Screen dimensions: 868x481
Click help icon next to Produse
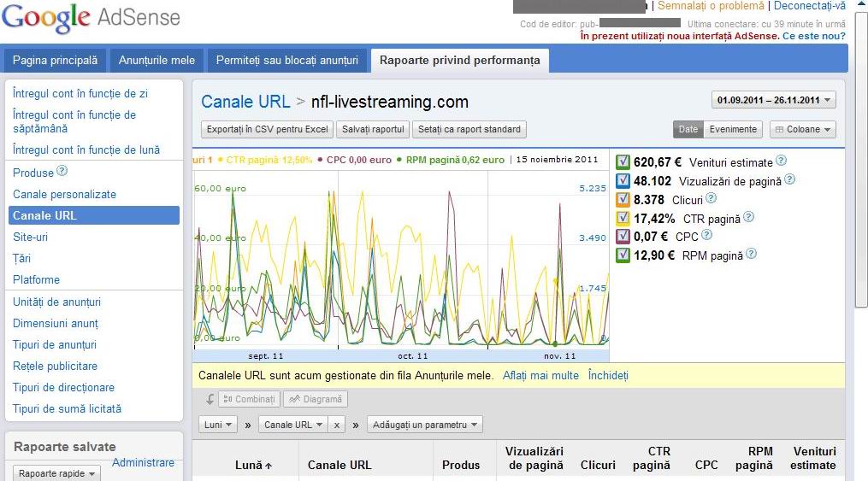(62, 171)
